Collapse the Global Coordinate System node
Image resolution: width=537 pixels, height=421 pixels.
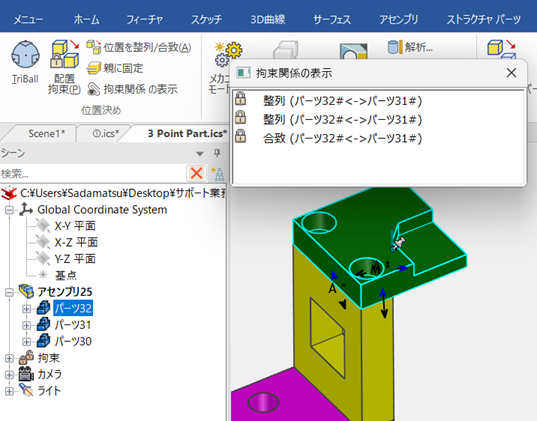(x=9, y=210)
